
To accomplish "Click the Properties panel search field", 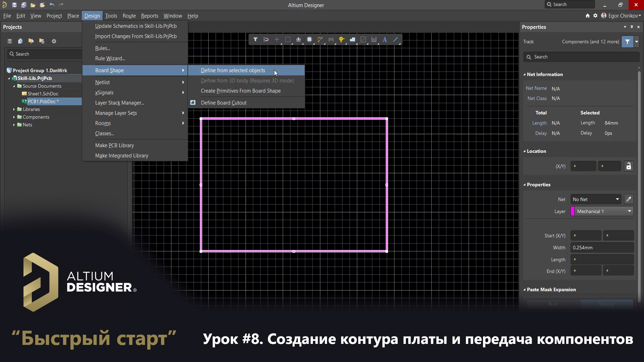I will pos(581,57).
